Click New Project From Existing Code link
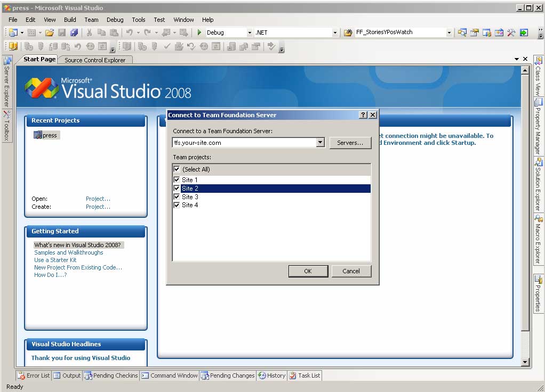Viewport: 545px width, 392px height. click(78, 267)
